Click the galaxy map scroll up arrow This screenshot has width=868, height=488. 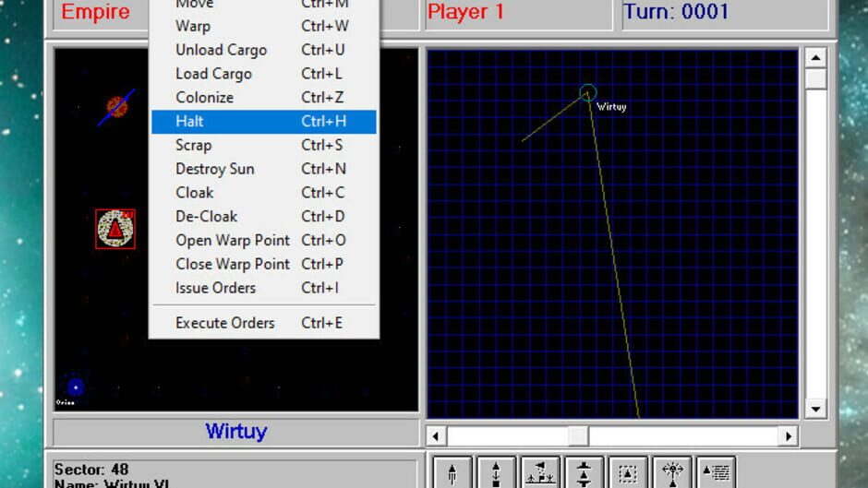816,57
